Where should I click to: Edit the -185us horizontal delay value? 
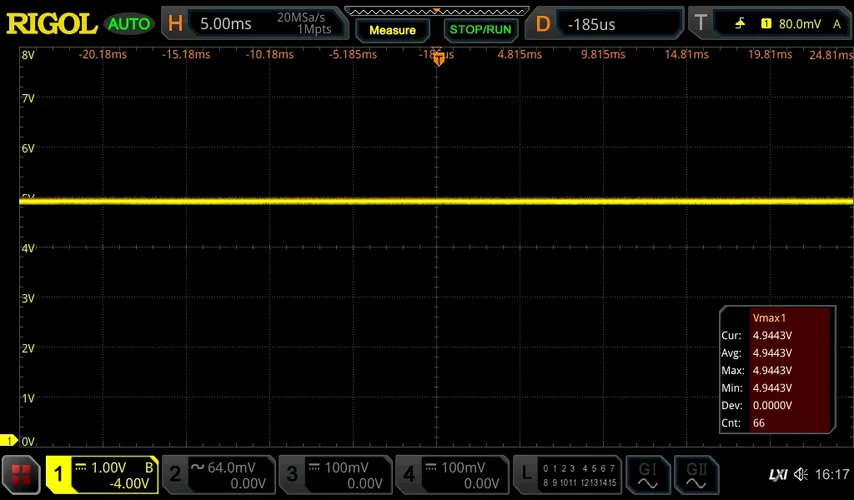click(591, 25)
